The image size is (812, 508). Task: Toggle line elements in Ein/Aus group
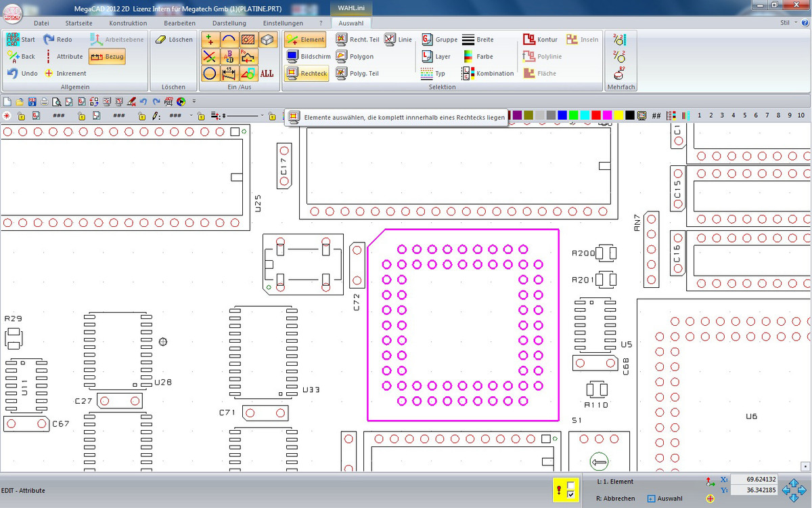point(210,56)
